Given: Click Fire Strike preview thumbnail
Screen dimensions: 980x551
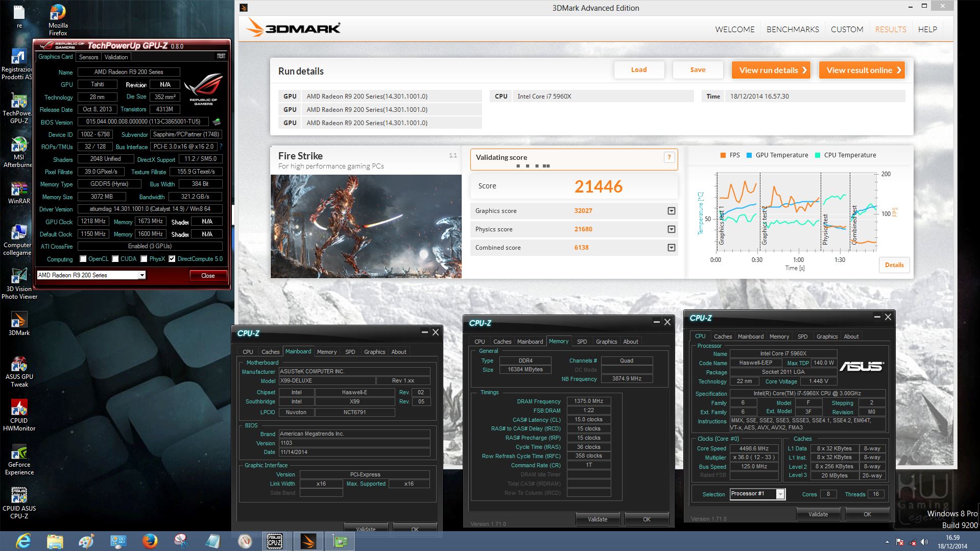Looking at the screenshot, I should point(366,226).
